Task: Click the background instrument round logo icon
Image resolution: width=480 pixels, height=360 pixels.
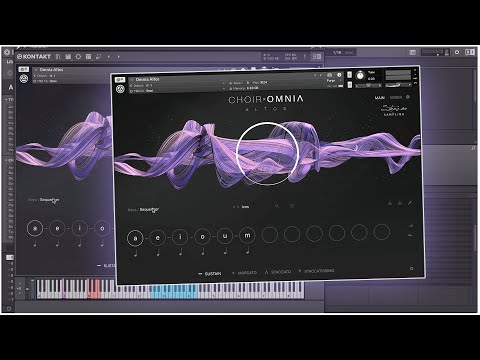Action: (x=24, y=79)
